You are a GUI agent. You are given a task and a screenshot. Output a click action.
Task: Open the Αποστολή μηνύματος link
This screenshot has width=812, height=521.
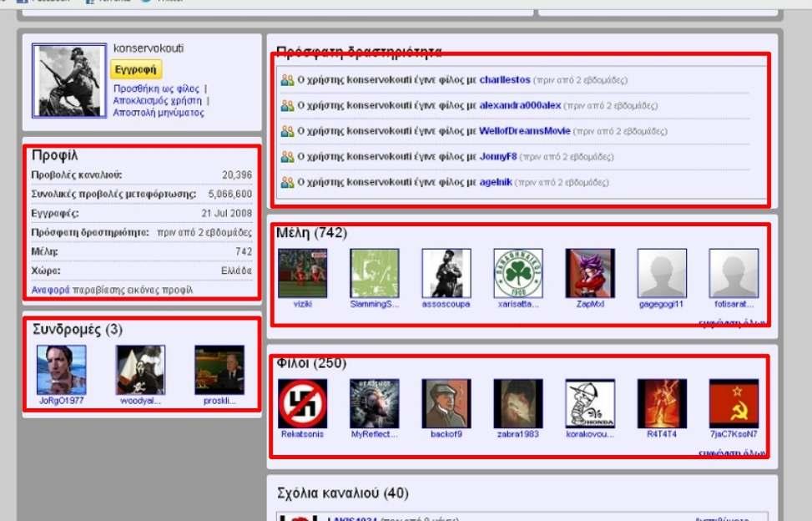coord(159,113)
